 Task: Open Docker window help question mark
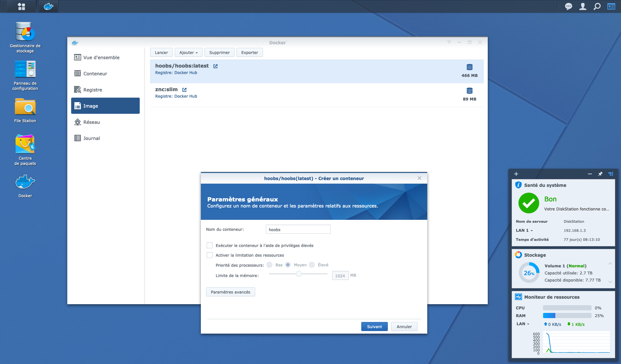click(449, 42)
